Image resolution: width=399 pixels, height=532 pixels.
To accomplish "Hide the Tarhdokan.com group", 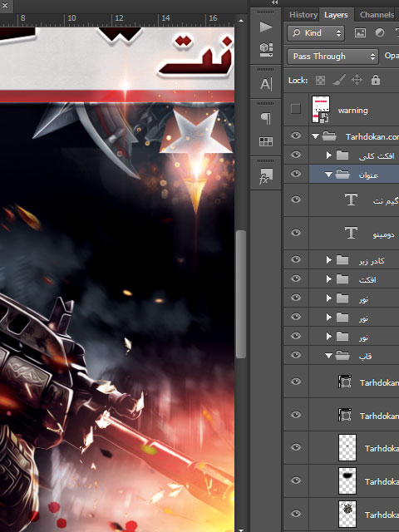I will pos(296,135).
